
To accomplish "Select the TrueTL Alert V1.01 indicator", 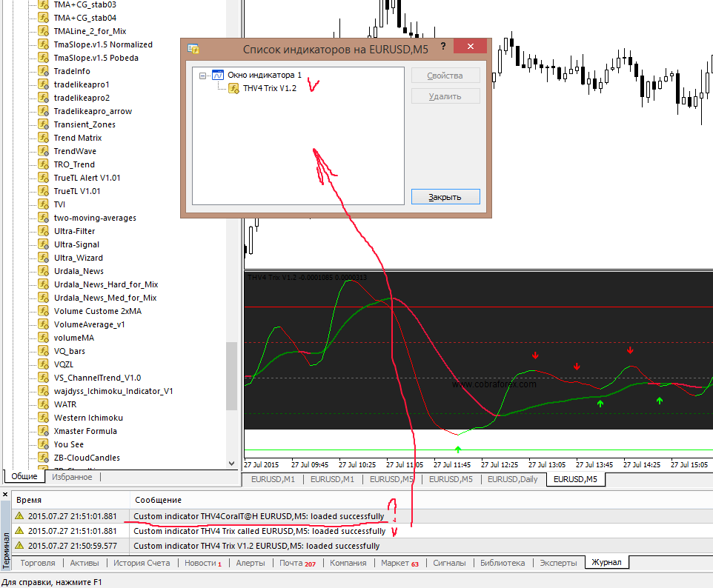I will coord(87,178).
